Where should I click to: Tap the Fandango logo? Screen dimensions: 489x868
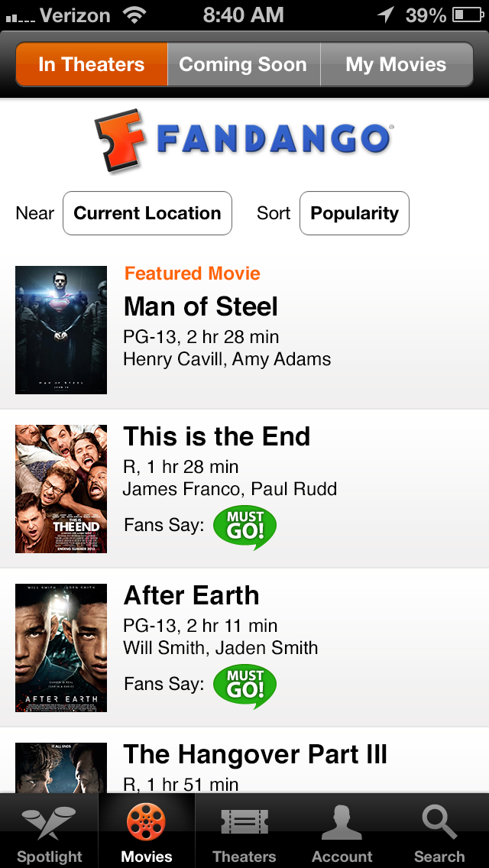point(244,141)
